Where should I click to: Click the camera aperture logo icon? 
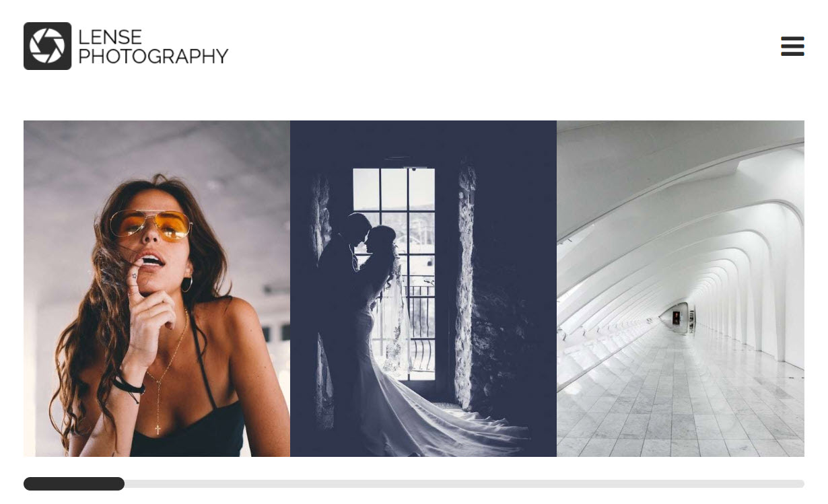click(x=47, y=46)
